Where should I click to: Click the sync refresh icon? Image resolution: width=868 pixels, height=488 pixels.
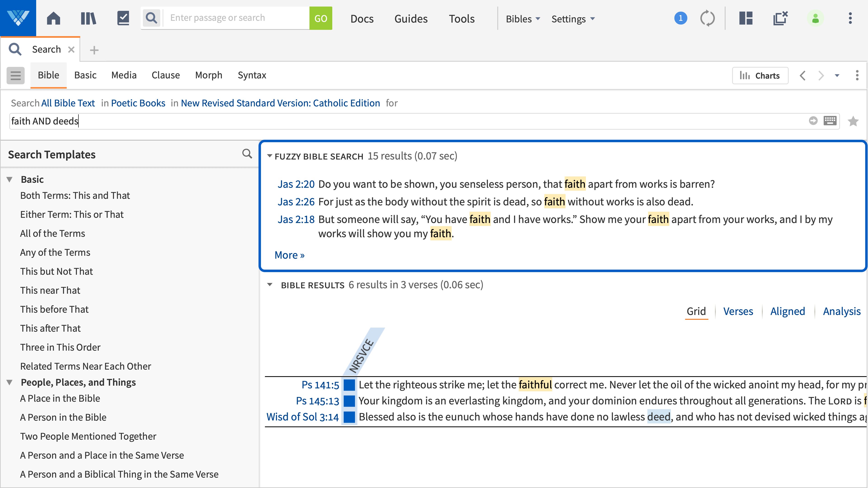tap(707, 18)
